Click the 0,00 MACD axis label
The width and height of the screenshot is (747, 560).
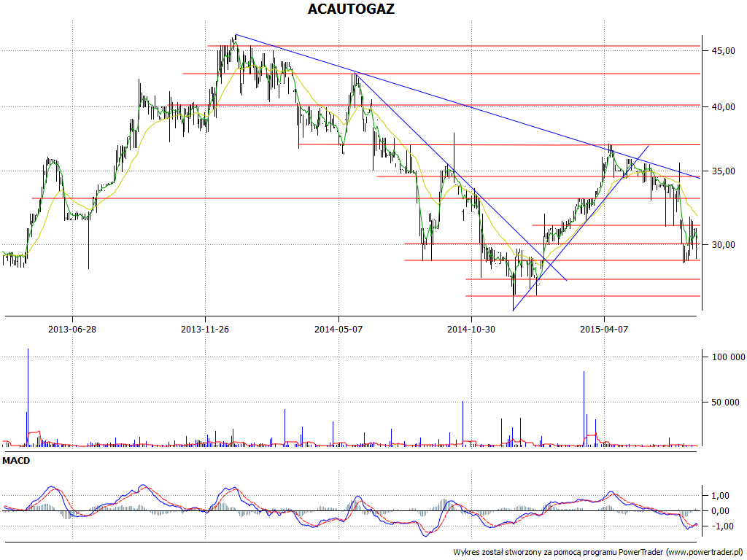coord(720,511)
